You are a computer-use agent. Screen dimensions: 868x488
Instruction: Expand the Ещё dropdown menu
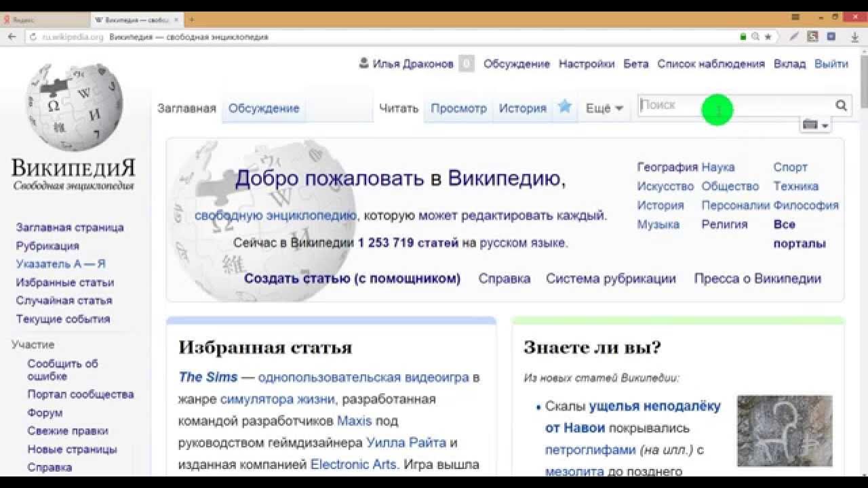604,108
